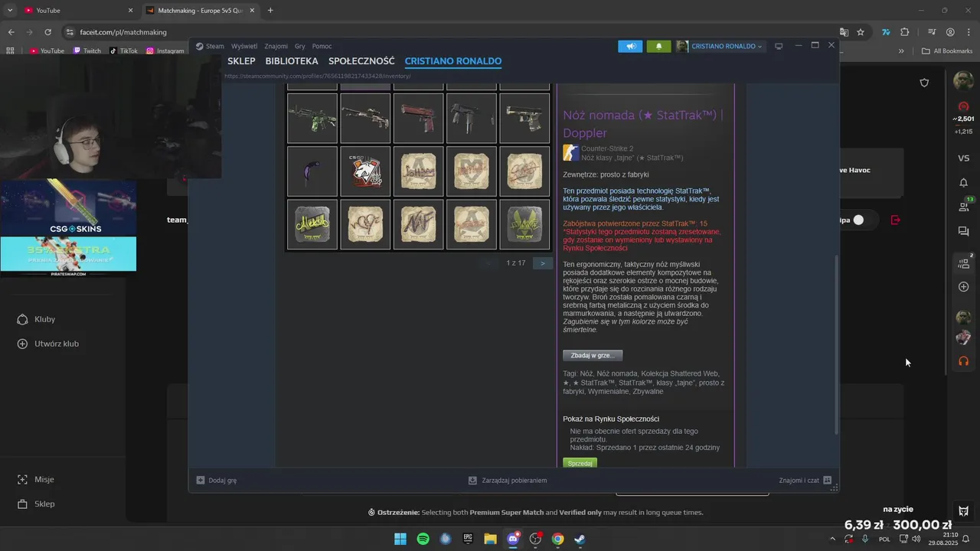This screenshot has width=980, height=551.
Task: Open the Steam announcements megaphone icon
Action: (x=630, y=46)
